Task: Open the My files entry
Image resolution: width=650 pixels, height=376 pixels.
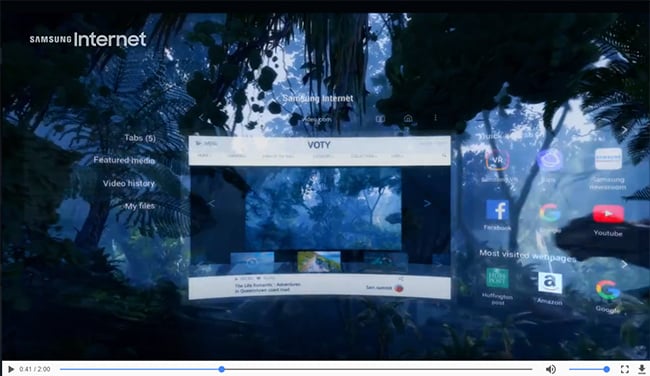Action: 141,206
